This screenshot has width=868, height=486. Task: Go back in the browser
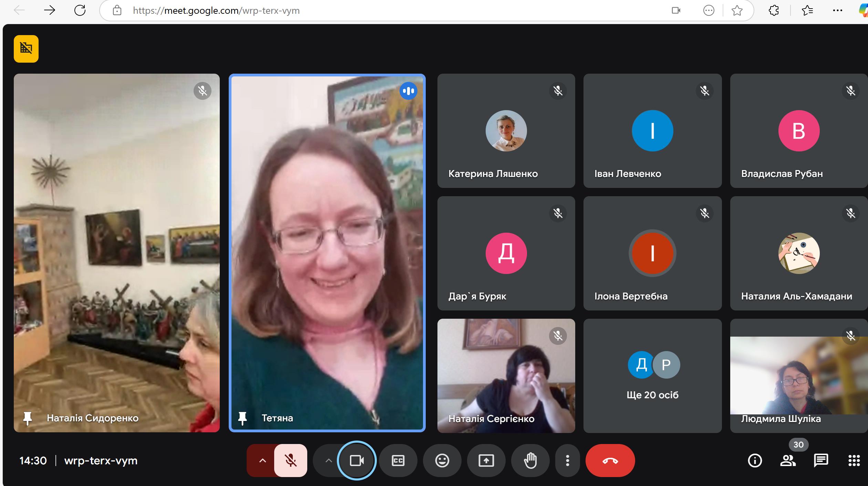pyautogui.click(x=19, y=10)
